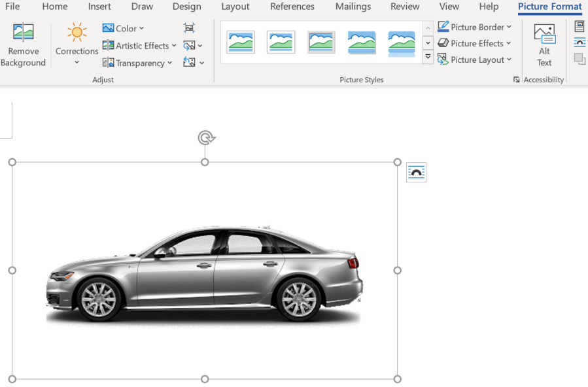Click the rotation handle above the car picture
Image resolution: width=588 pixels, height=387 pixels.
(x=206, y=137)
